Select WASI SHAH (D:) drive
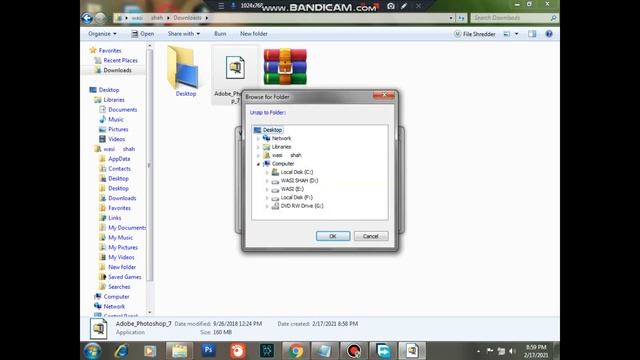Screen dimensions: 640x360 [x=299, y=180]
